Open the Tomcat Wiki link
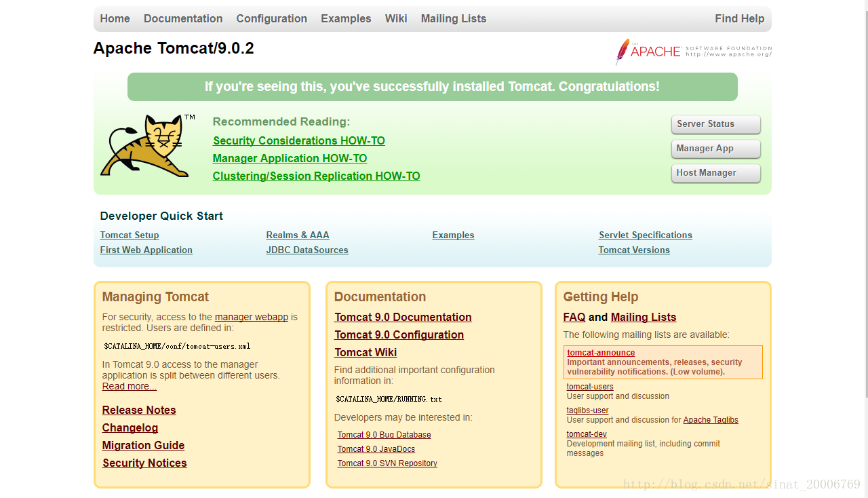The height and width of the screenshot is (498, 868). pyautogui.click(x=366, y=352)
